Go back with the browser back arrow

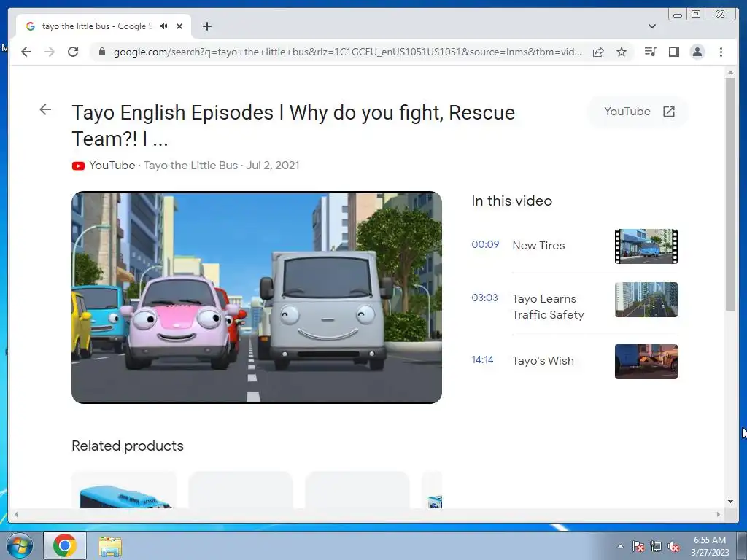[x=26, y=52]
